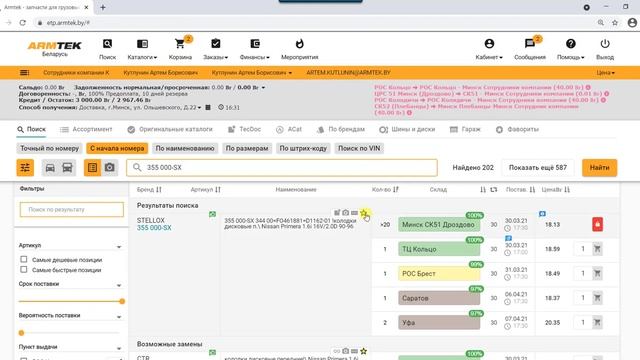The width and height of the screenshot is (640, 360).
Task: Switch to Шины и диски tab
Action: tap(407, 129)
